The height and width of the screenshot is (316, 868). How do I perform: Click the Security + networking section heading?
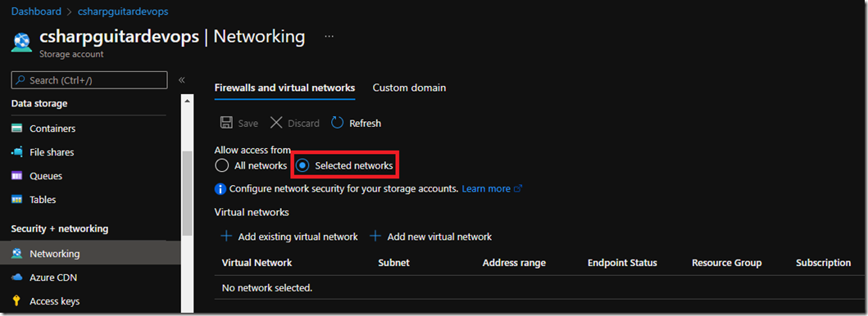pyautogui.click(x=60, y=228)
